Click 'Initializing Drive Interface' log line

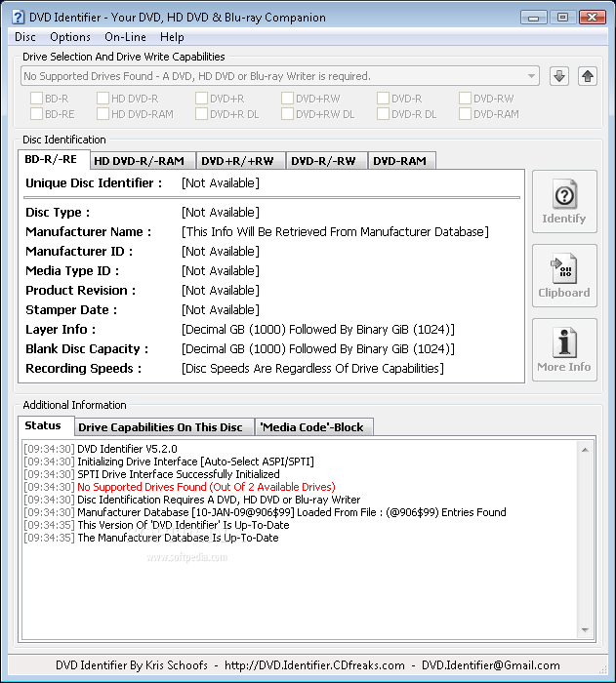pyautogui.click(x=196, y=462)
